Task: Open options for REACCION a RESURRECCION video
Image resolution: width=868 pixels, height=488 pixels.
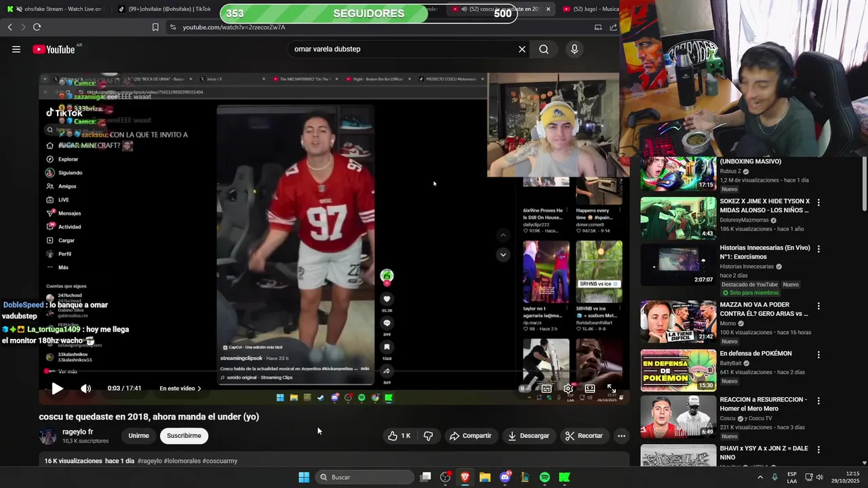Action: click(818, 401)
